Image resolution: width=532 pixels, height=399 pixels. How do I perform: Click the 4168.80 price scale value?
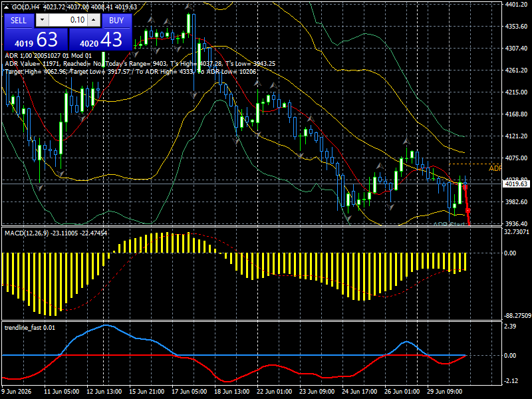coord(516,114)
